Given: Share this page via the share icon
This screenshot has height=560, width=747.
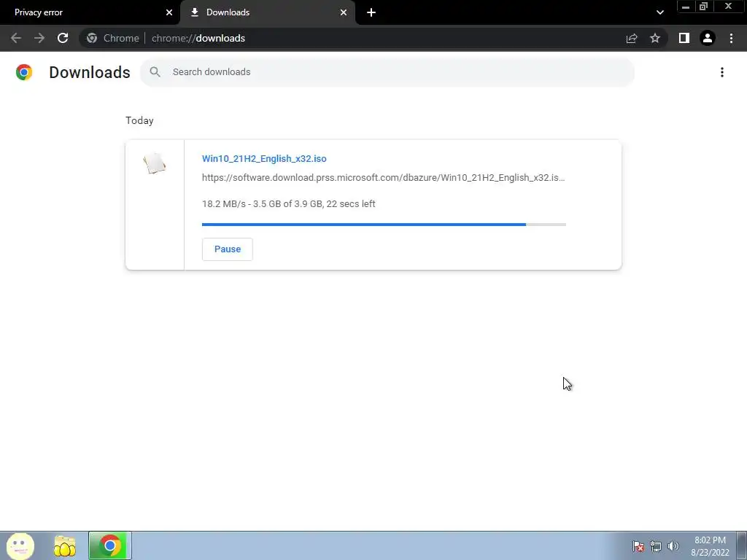Looking at the screenshot, I should 632,38.
